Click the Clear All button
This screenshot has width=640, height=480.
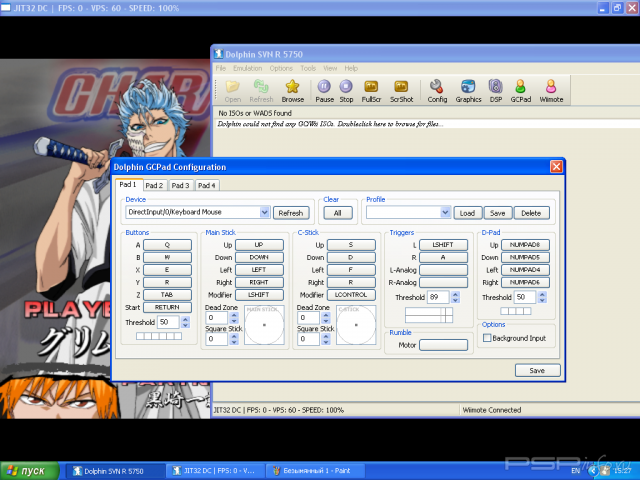(x=337, y=212)
